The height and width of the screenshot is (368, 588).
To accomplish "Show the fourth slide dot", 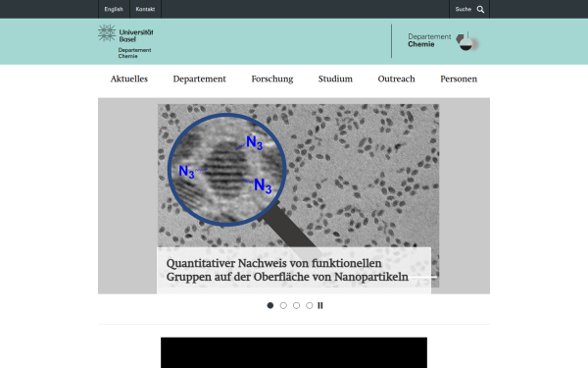I will click(x=309, y=305).
